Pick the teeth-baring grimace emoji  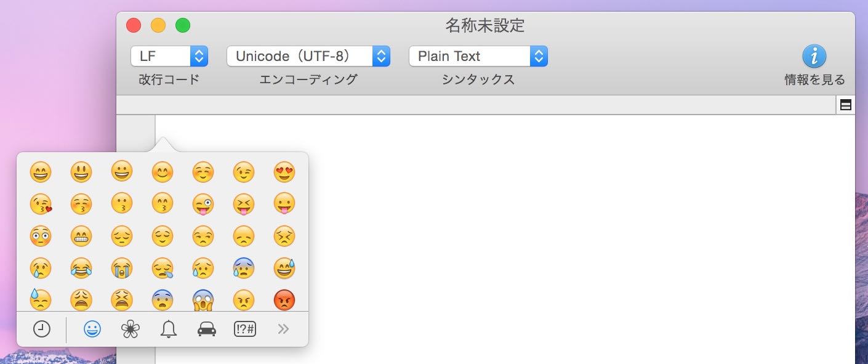81,235
